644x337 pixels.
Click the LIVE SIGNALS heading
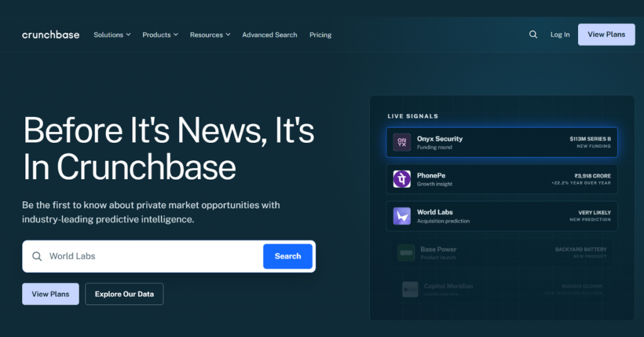point(413,116)
